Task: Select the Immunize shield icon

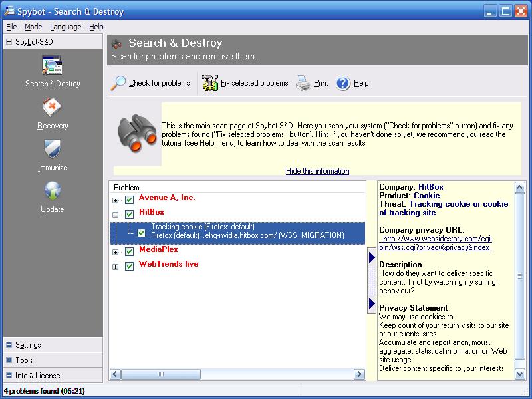Action: click(x=53, y=149)
